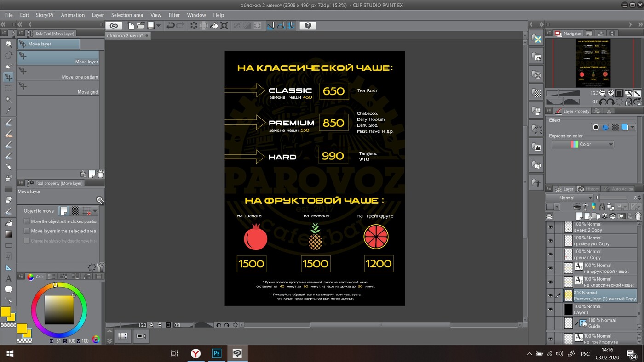Select the Zoom magnifier tool
Viewport: 644px width, 362px height.
click(x=8, y=44)
